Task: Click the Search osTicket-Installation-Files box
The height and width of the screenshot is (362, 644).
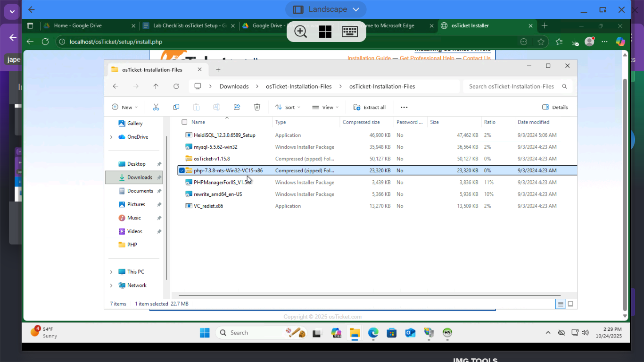Action: point(518,86)
